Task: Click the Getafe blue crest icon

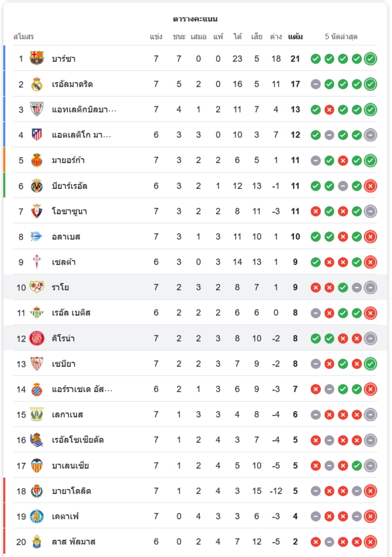Action: pos(37,516)
